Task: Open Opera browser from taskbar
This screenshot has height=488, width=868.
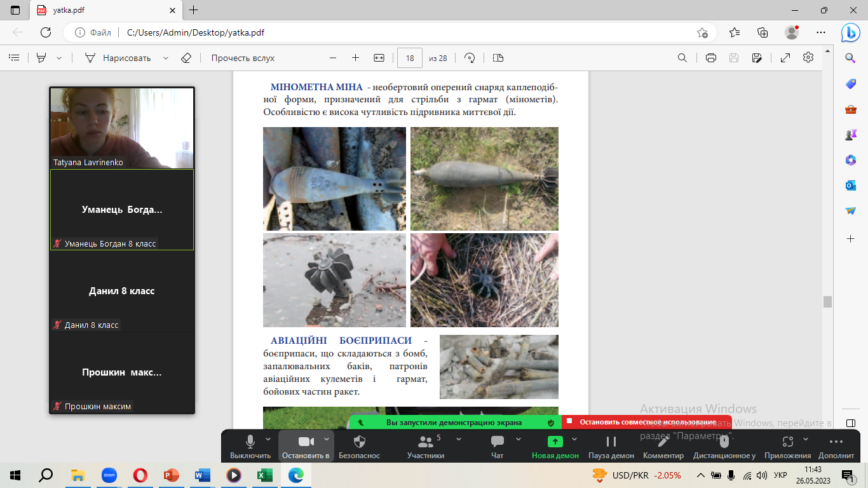Action: [x=140, y=475]
